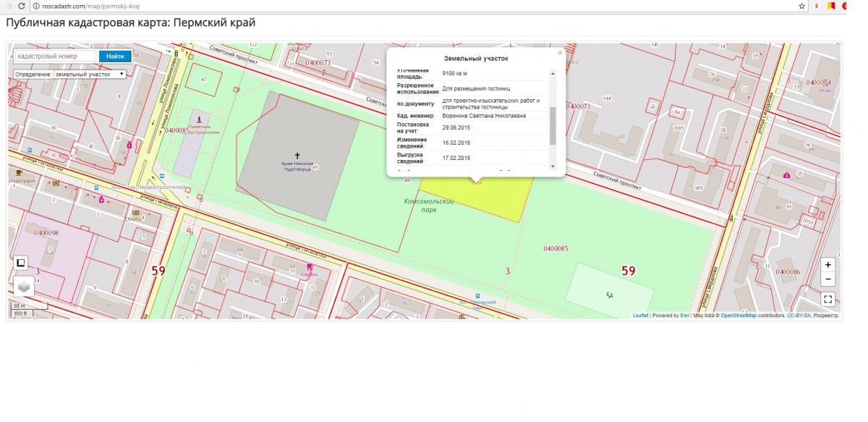Click the site info icon in address bar
The height and width of the screenshot is (422, 868).
[x=36, y=6]
